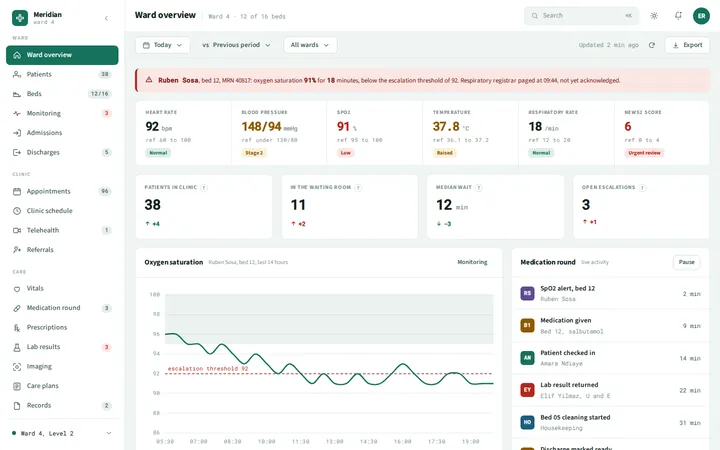Image resolution: width=720 pixels, height=450 pixels.
Task: Click the Records file icon
Action: click(17, 406)
